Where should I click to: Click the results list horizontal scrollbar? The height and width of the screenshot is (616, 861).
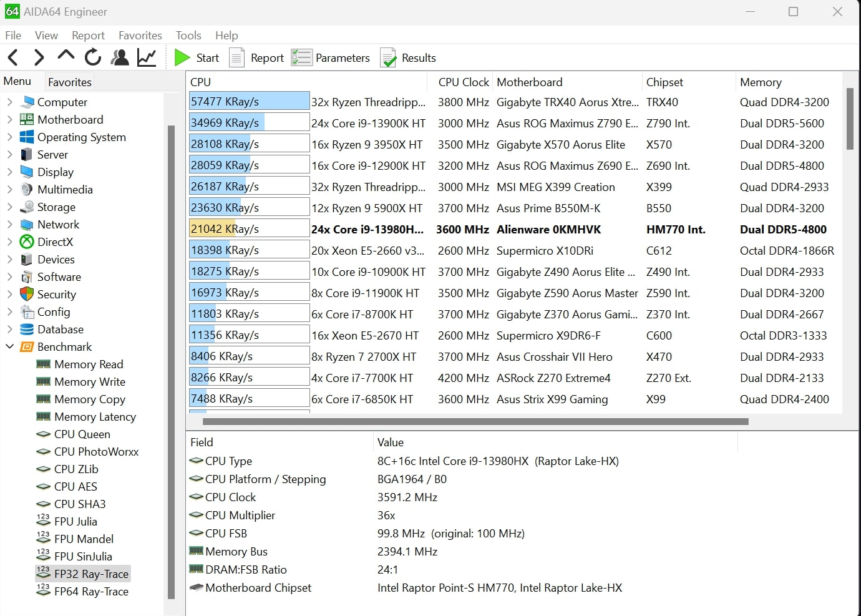point(475,421)
